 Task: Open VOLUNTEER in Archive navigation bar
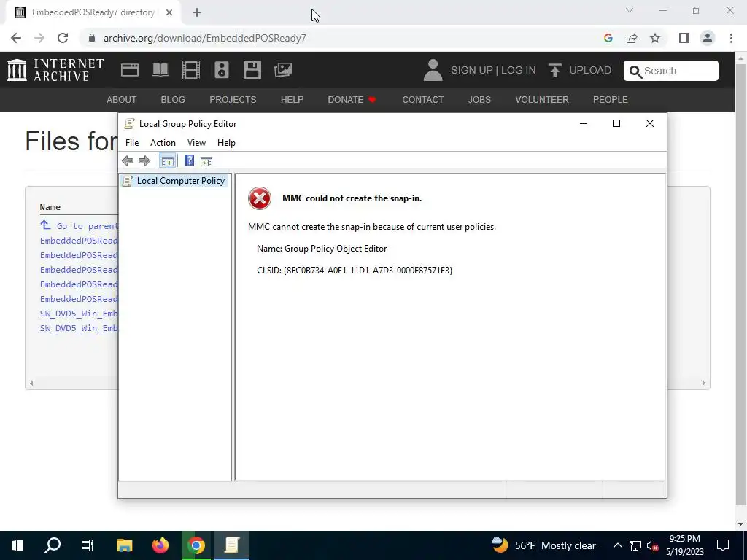[542, 99]
